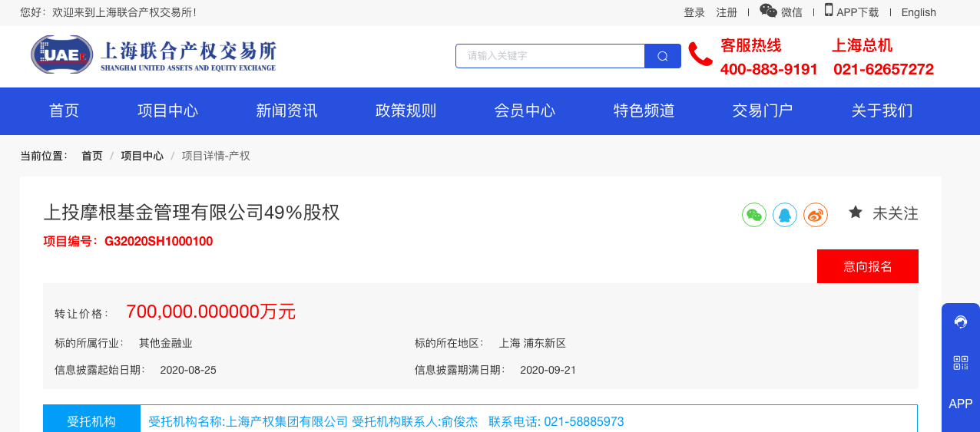Viewport: 980px width, 432px height.
Task: Click switchboard number 021-62657272
Action: coord(883,70)
